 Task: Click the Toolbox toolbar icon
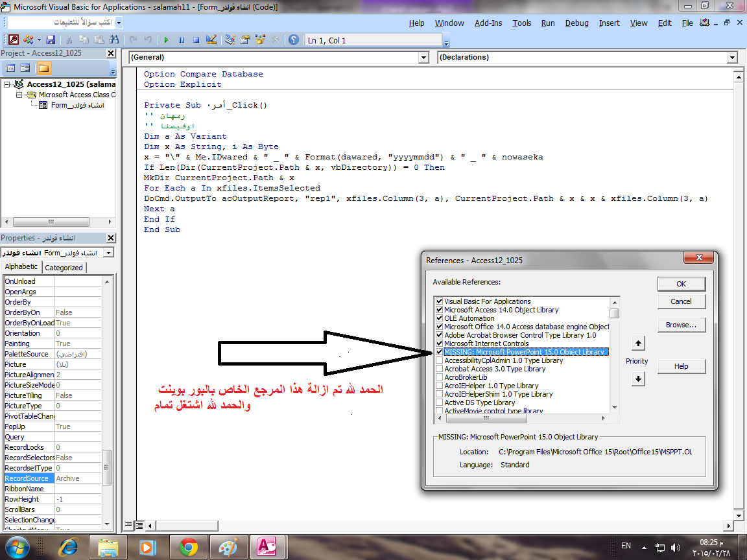[x=275, y=40]
